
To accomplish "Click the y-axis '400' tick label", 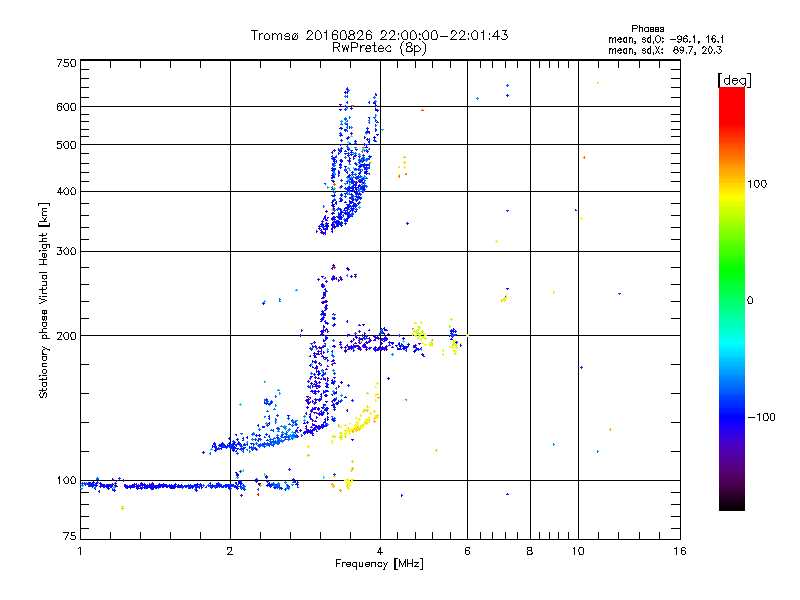I will coord(66,192).
